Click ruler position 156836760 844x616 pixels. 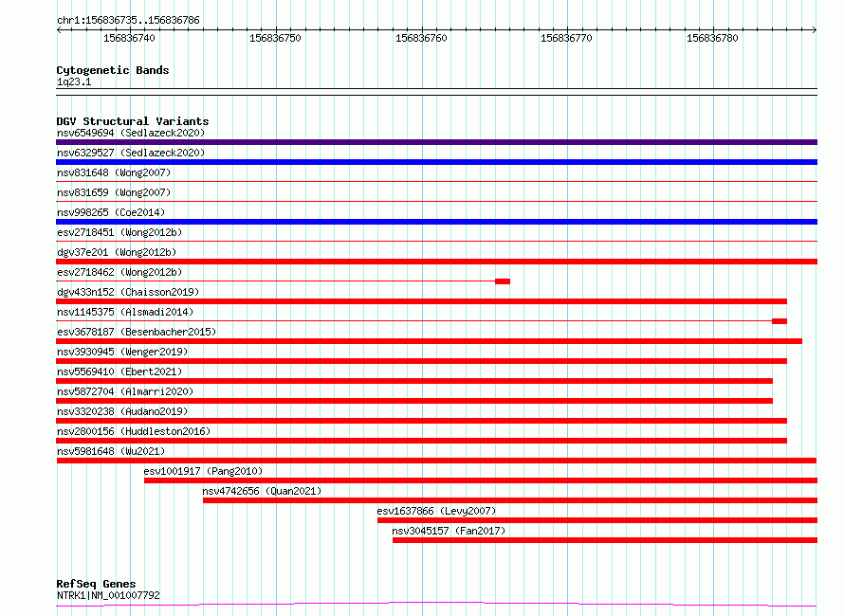(x=421, y=38)
